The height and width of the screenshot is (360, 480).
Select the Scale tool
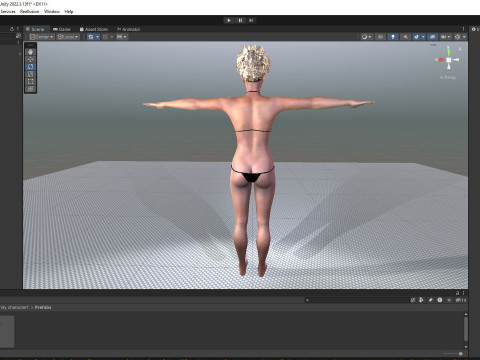[30, 74]
